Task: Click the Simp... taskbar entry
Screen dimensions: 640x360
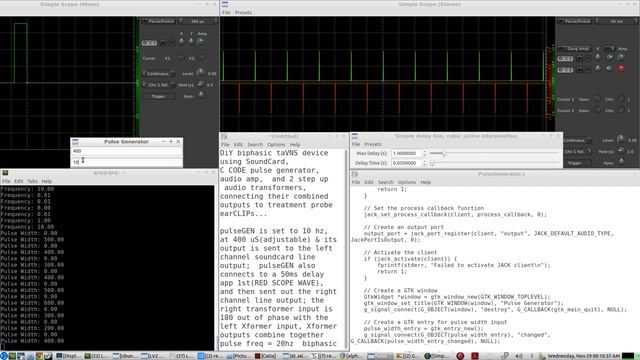Action: point(436,356)
